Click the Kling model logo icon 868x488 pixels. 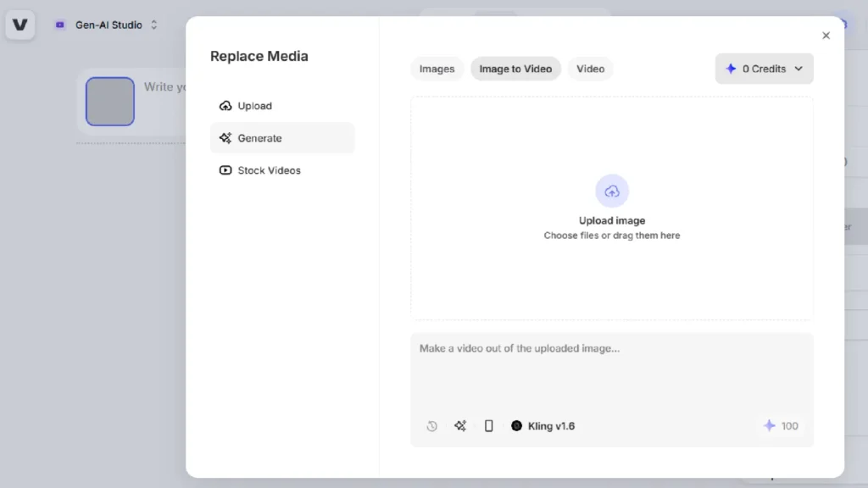tap(516, 426)
